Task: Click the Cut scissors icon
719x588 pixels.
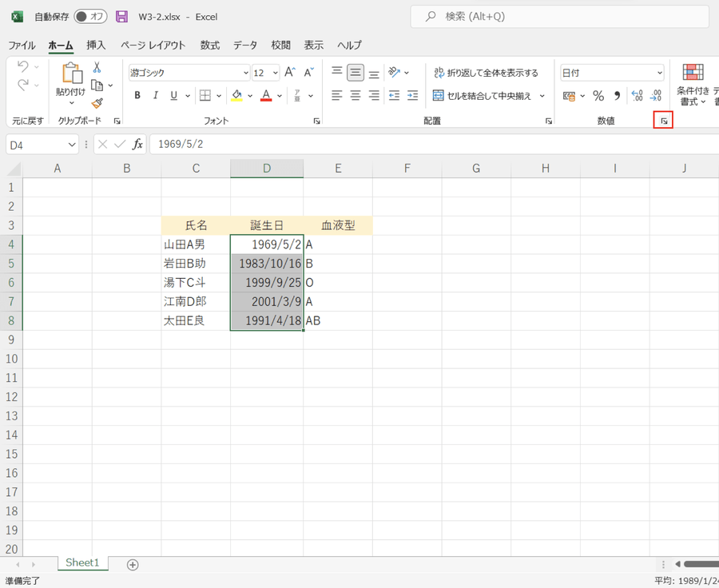Action: pyautogui.click(x=97, y=68)
